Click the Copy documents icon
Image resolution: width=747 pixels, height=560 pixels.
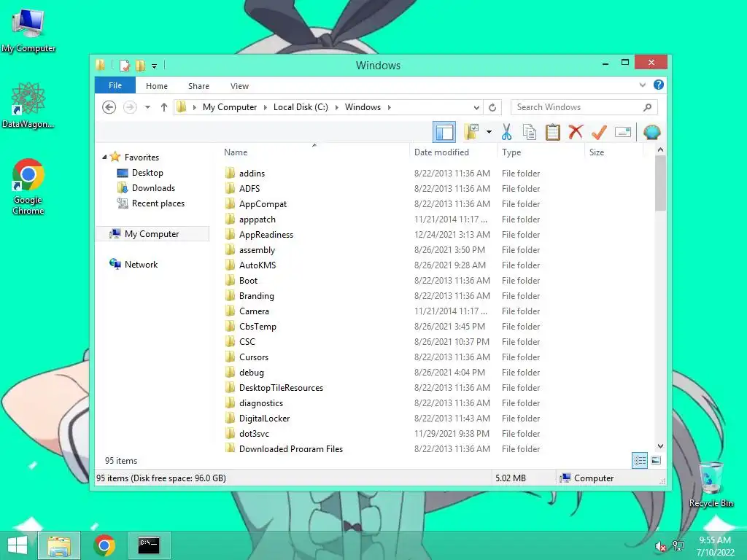(x=530, y=132)
